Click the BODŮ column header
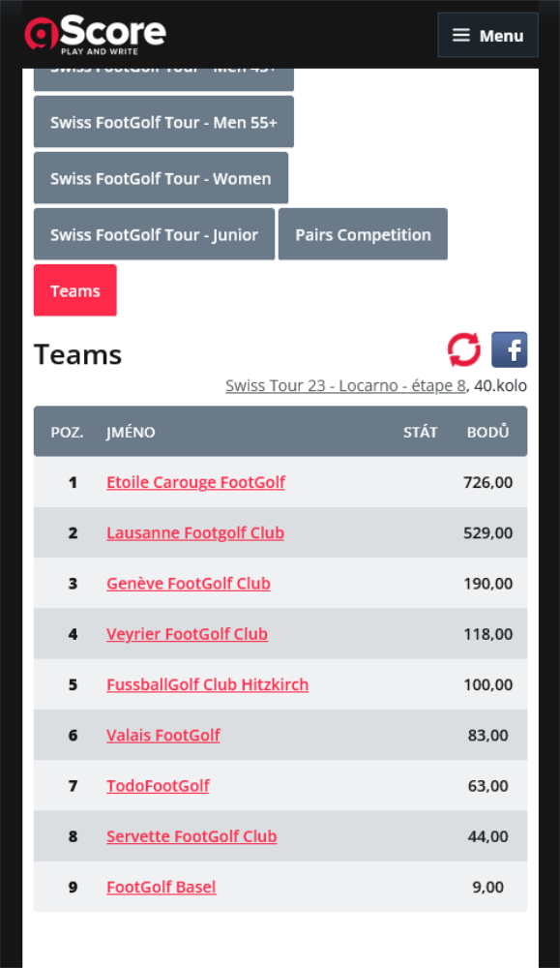Screen dimensions: 560x968 (487, 432)
